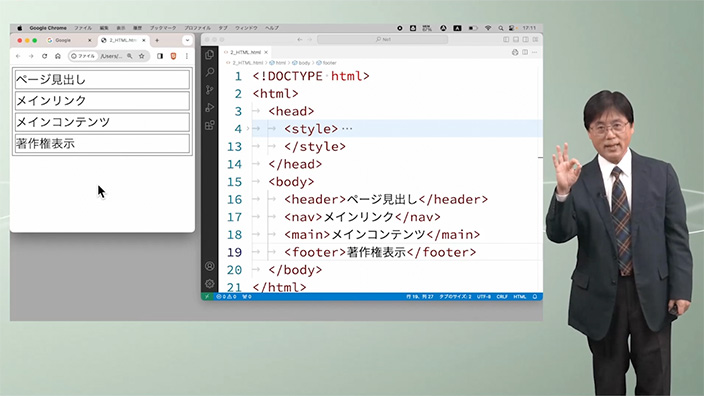Change CRLF line ending in status bar
Screen dimensions: 704x396
502,296
